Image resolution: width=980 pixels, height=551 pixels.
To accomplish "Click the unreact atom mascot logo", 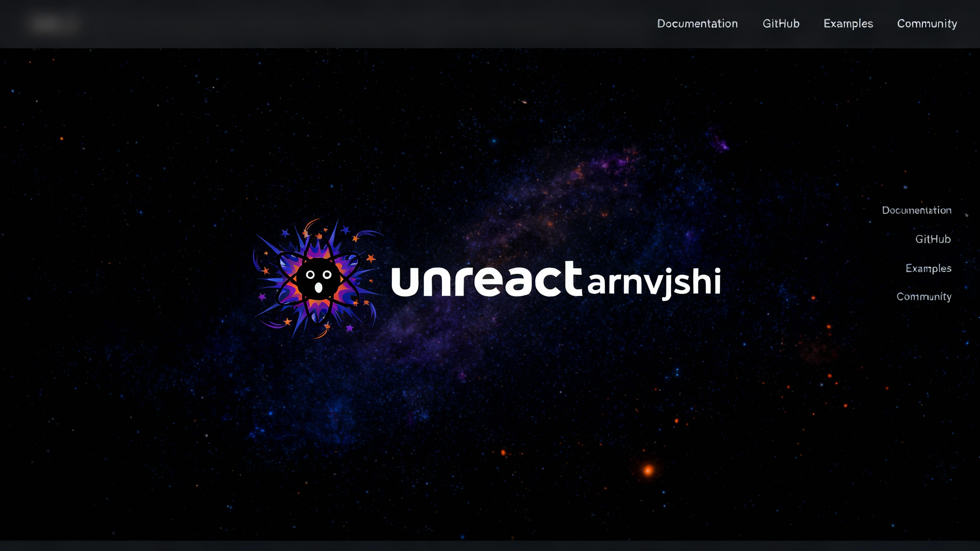I will (x=318, y=279).
